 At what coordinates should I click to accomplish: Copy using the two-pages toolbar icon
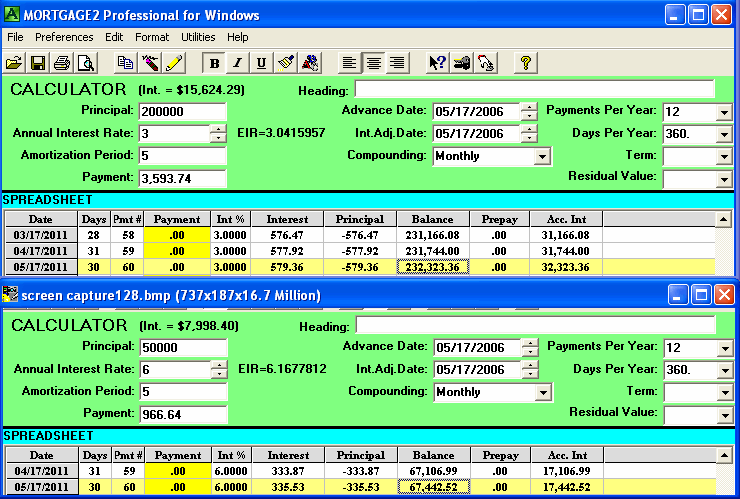click(126, 63)
